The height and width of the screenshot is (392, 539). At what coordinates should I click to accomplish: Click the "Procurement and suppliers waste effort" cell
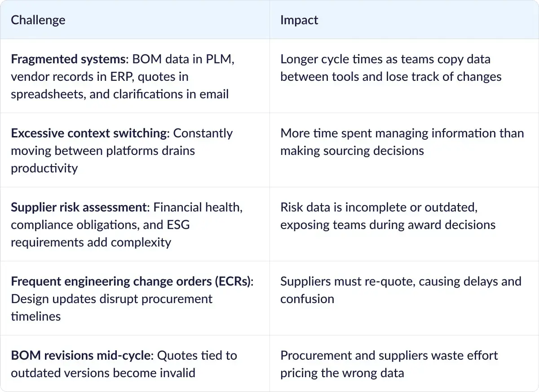coord(389,364)
